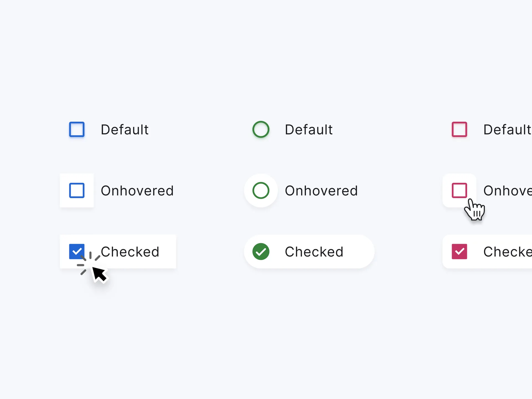Click the Default label beside pink checkbox
This screenshot has height=399, width=532.
507,130
